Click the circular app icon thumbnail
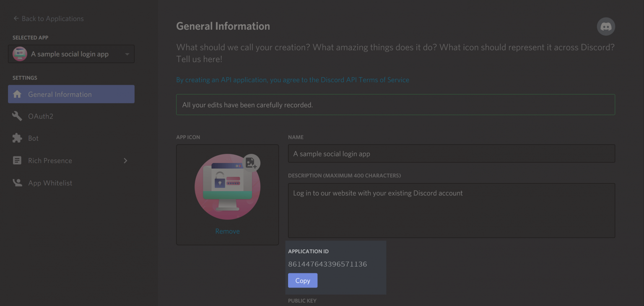 pos(227,187)
